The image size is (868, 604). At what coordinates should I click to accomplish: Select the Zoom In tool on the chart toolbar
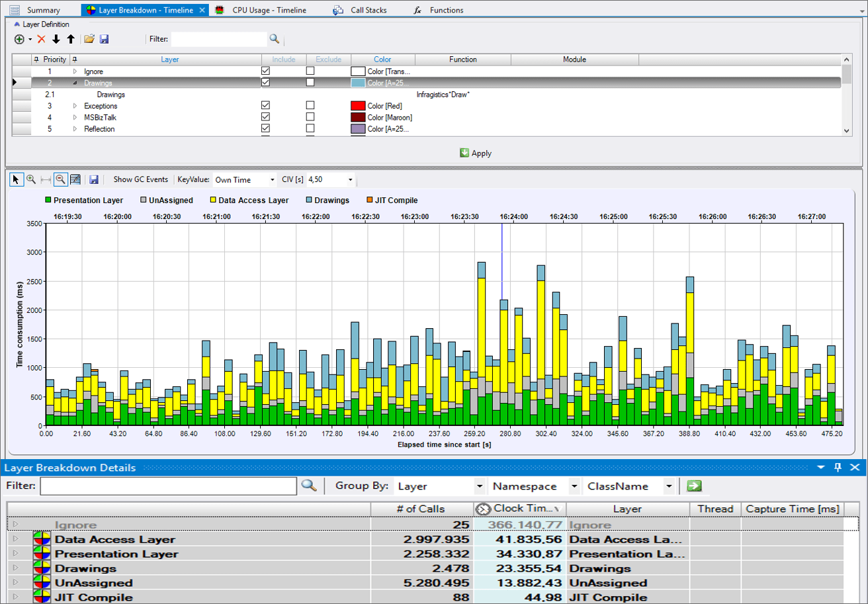[x=31, y=179]
